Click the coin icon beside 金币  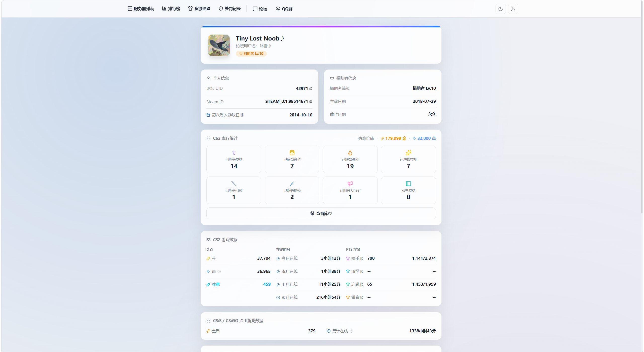208,331
